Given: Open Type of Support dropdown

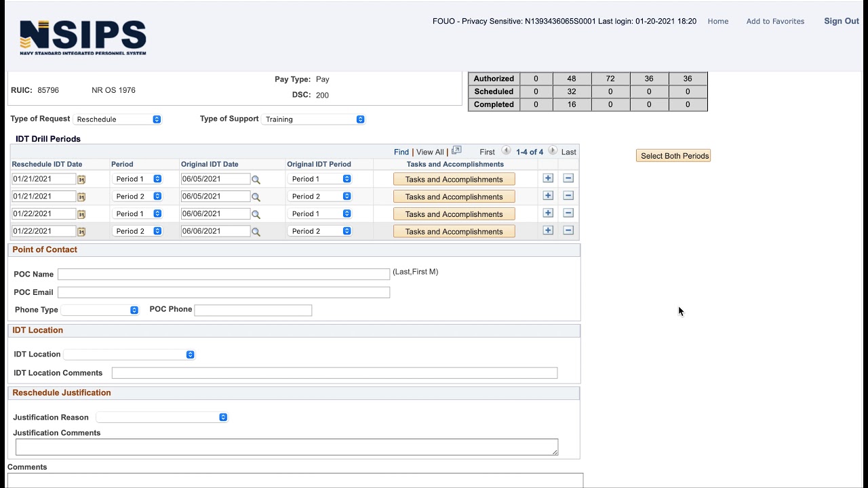Looking at the screenshot, I should click(x=313, y=119).
